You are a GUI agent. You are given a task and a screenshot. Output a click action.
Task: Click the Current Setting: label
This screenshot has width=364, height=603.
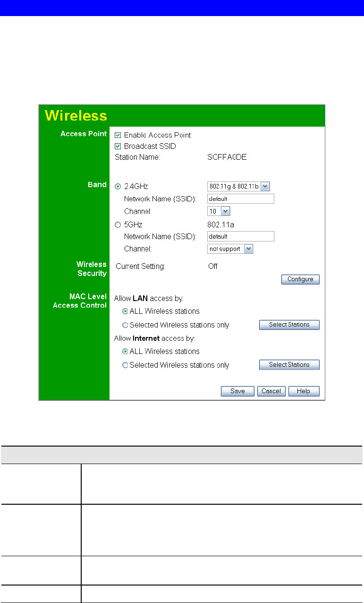(140, 267)
